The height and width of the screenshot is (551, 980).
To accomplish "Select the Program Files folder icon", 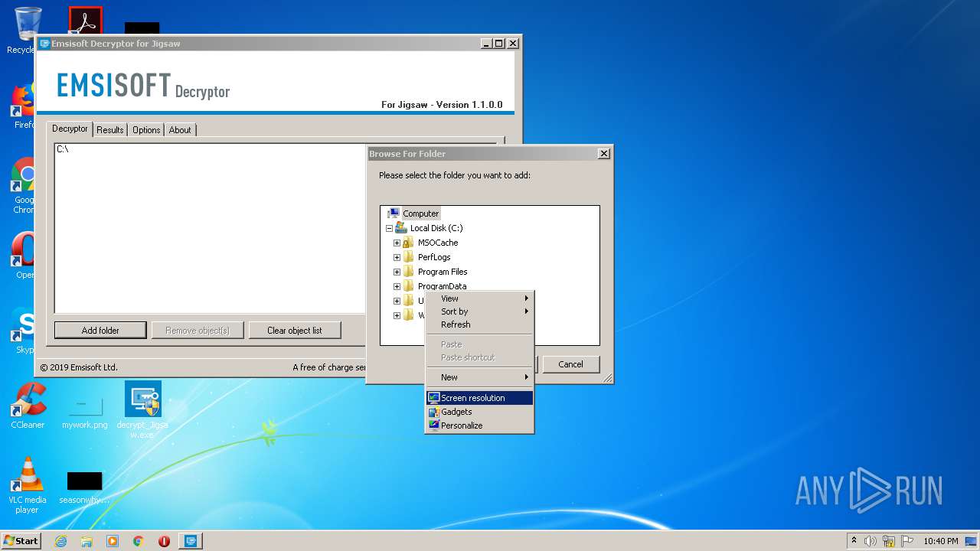I will [x=409, y=272].
